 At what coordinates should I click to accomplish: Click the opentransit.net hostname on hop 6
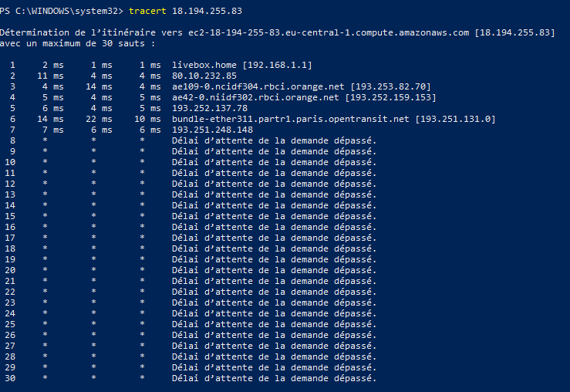point(292,119)
